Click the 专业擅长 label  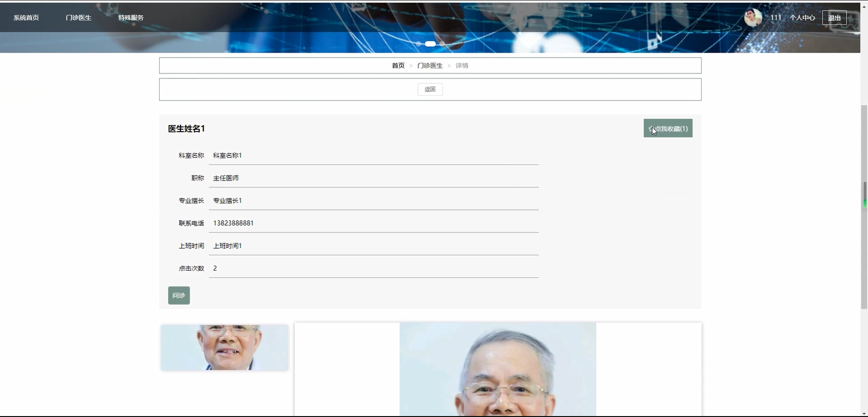click(191, 201)
